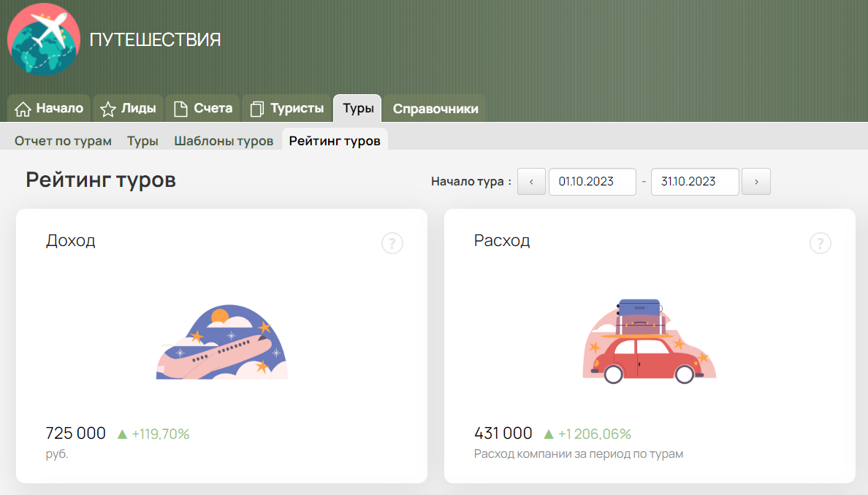Click the ПУТЕШЕСТВИЯ header title
Image resolution: width=868 pixels, height=495 pixels.
click(x=155, y=40)
